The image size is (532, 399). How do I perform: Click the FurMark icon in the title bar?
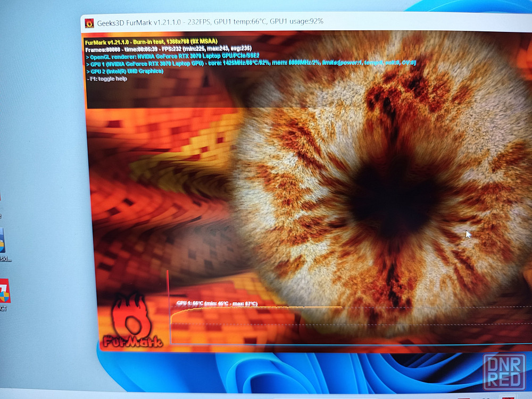(89, 22)
